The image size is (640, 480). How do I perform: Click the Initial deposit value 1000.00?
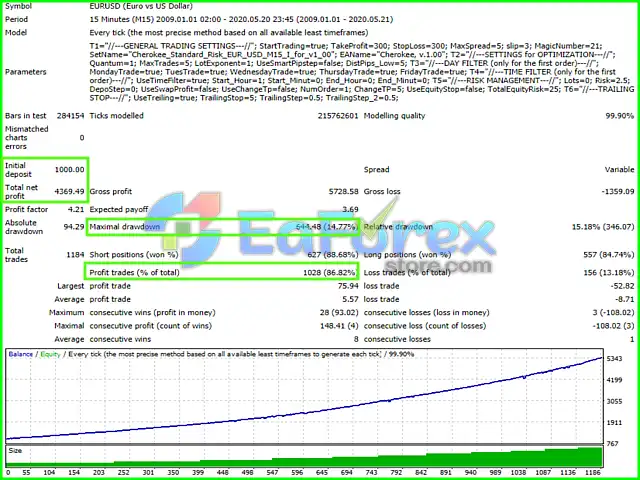coord(70,169)
